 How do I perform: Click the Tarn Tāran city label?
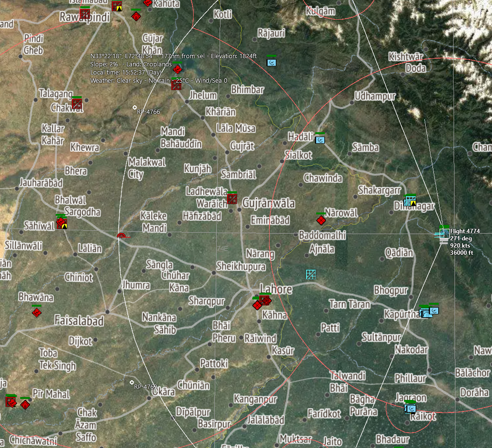click(350, 304)
